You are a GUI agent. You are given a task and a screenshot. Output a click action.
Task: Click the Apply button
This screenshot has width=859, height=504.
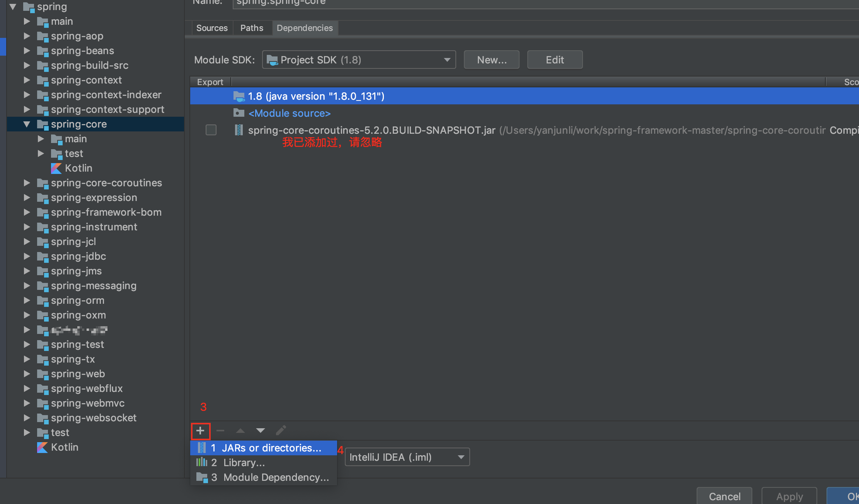point(789,496)
